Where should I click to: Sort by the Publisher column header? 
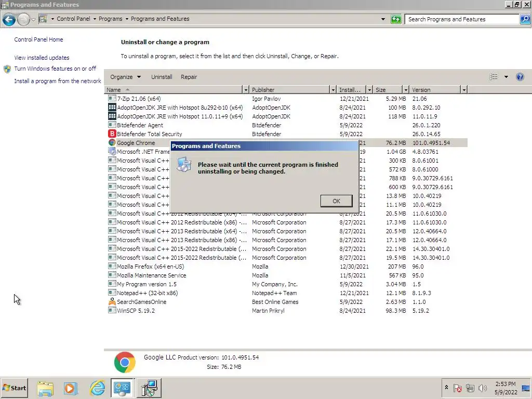(x=289, y=89)
